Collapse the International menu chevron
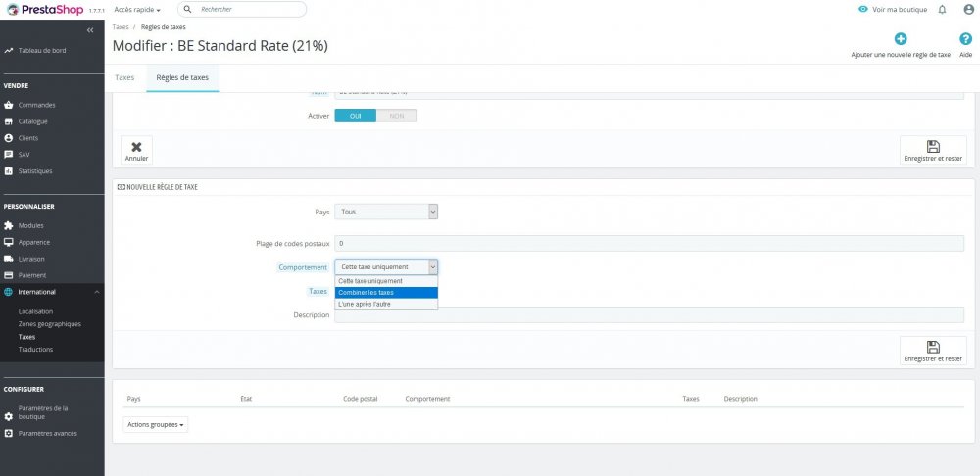The image size is (980, 476). pyautogui.click(x=96, y=292)
